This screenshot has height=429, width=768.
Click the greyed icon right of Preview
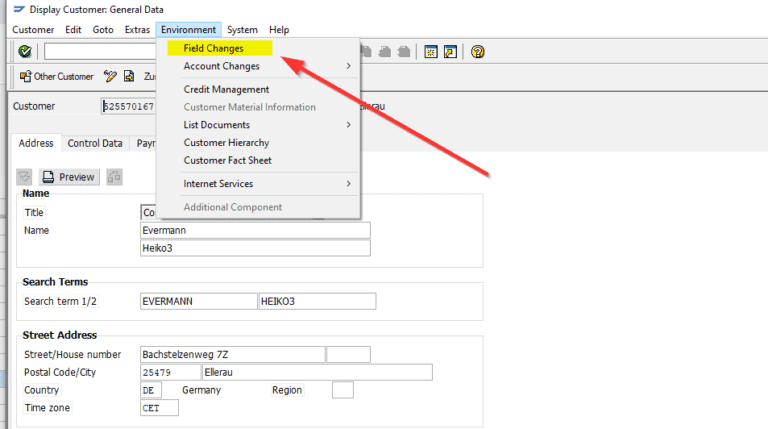(x=114, y=177)
